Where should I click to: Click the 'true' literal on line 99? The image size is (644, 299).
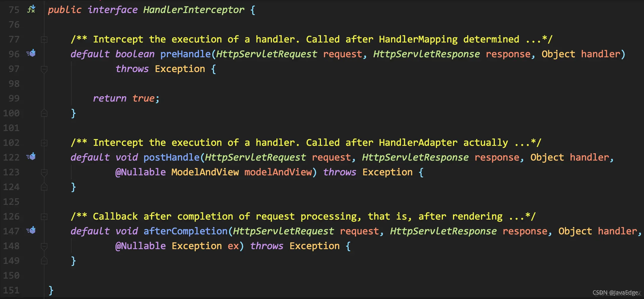144,98
